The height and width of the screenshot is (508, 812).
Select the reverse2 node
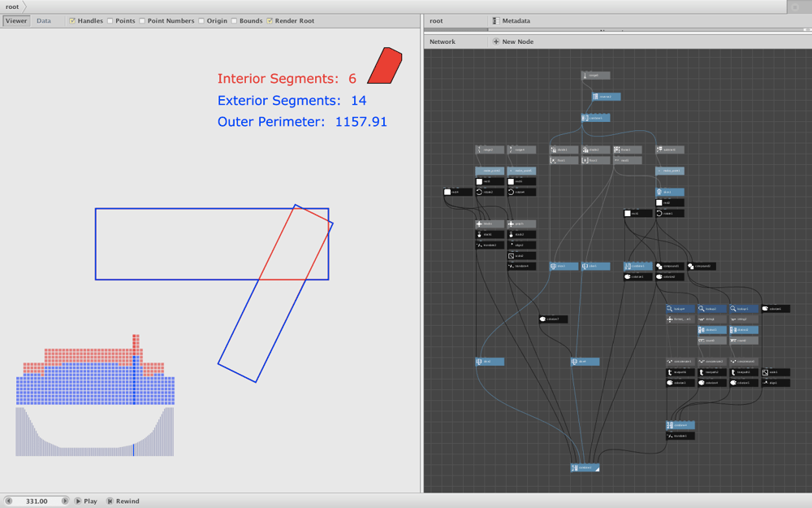[x=606, y=97]
